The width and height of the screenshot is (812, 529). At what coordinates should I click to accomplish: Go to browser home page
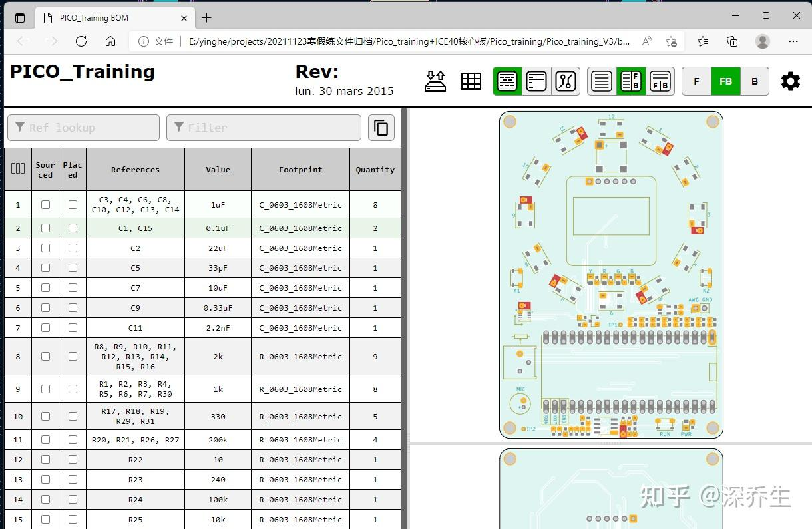[110, 41]
